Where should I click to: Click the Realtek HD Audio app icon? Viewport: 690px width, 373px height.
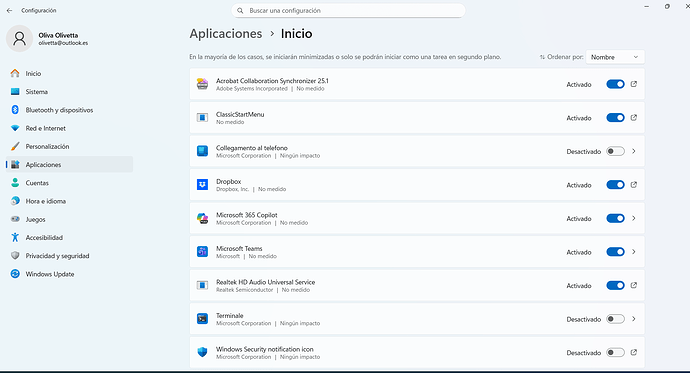coord(202,285)
